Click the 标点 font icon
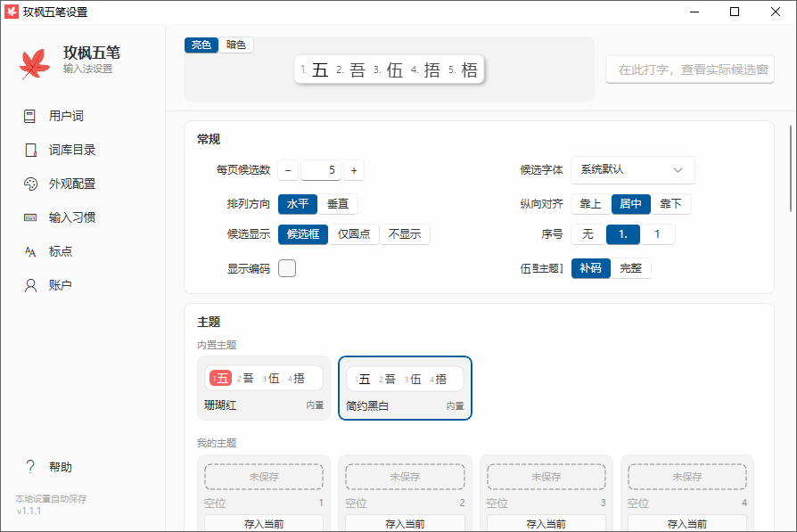The width and height of the screenshot is (797, 532). (30, 251)
